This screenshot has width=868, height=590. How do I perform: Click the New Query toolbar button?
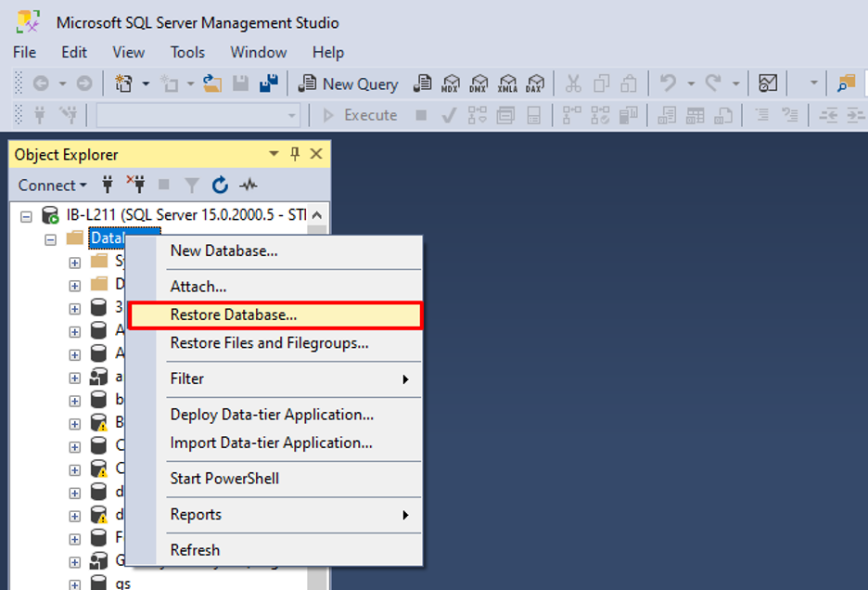(348, 83)
